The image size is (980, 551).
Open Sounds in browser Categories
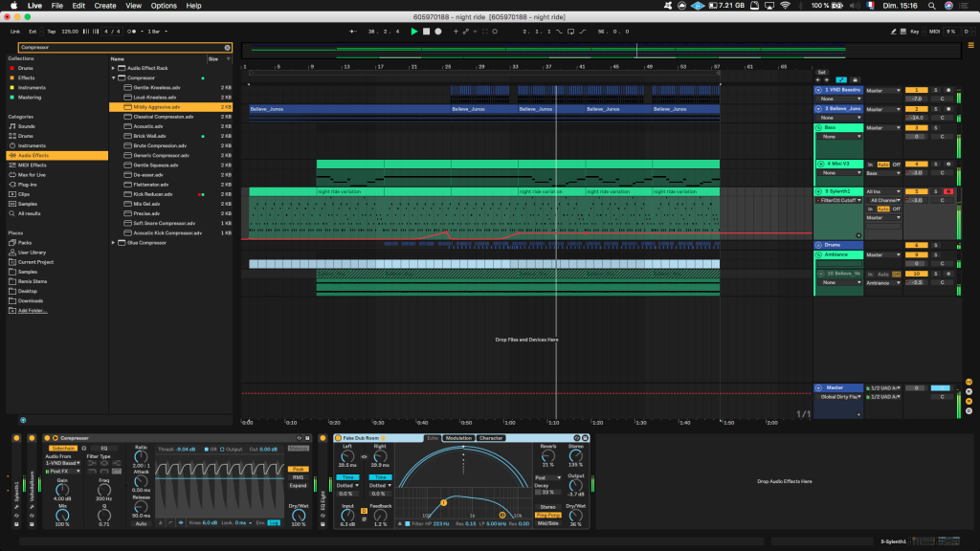pyautogui.click(x=26, y=126)
